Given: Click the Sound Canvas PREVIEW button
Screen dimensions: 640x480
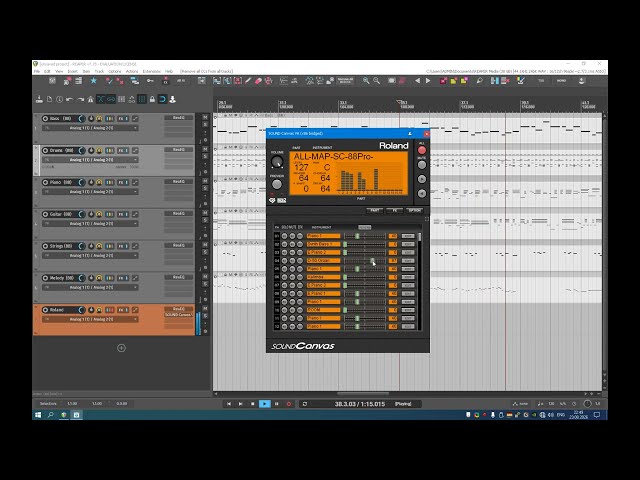Looking at the screenshot, I should pyautogui.click(x=277, y=184).
